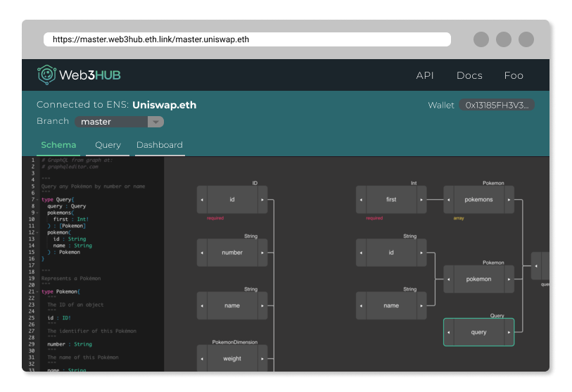
Task: Select the pokemon node box
Action: click(x=478, y=279)
